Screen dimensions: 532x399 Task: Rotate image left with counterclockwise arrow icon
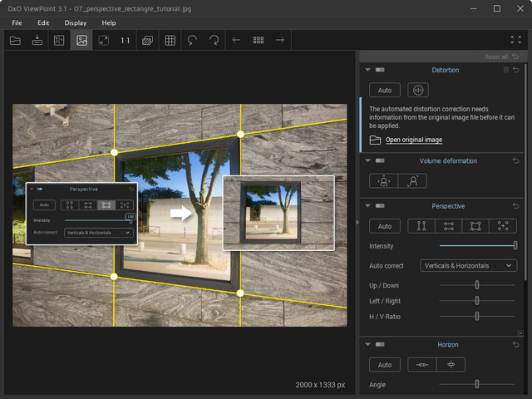pos(193,40)
